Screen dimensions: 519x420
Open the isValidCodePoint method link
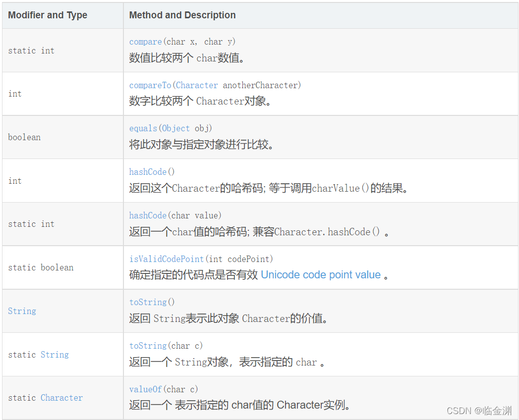167,259
